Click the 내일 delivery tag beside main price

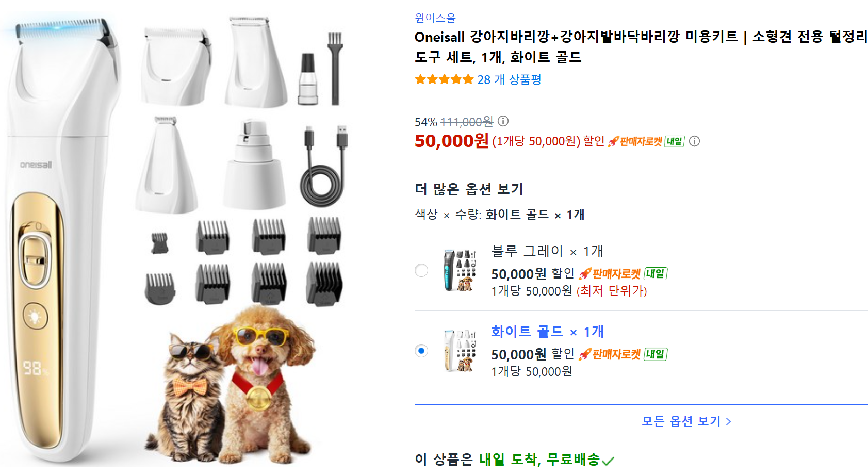pyautogui.click(x=674, y=141)
